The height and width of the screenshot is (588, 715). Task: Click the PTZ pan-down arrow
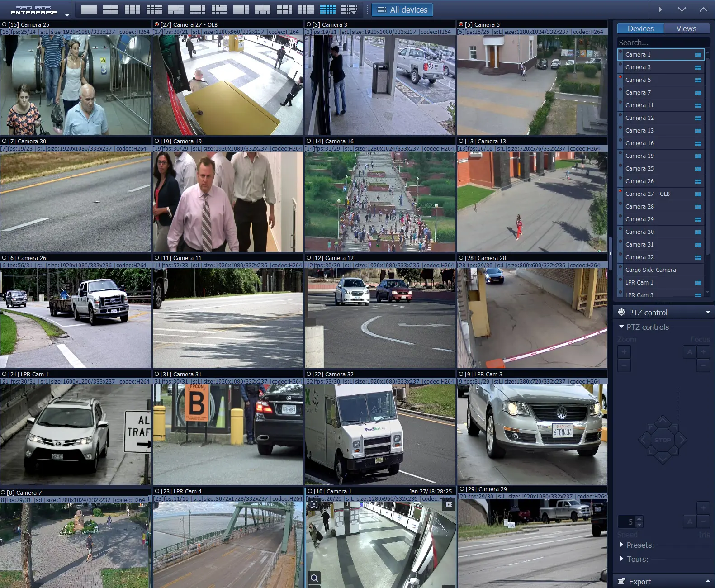663,458
